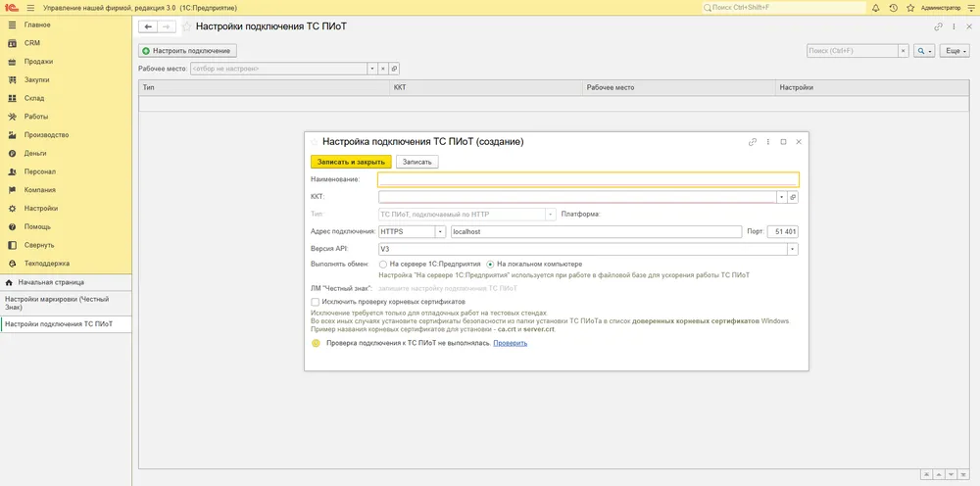This screenshot has height=486, width=980.
Task: Clear the Рабочее место filter
Action: pyautogui.click(x=383, y=69)
